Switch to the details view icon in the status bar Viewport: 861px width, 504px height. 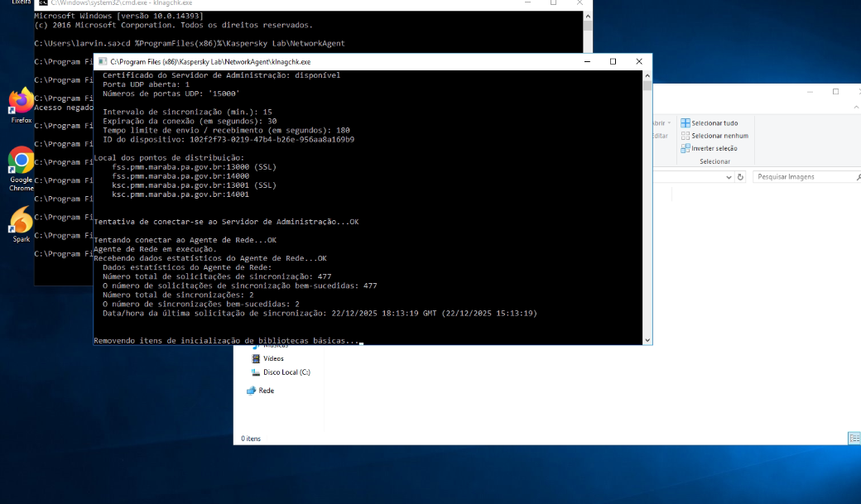(852, 438)
